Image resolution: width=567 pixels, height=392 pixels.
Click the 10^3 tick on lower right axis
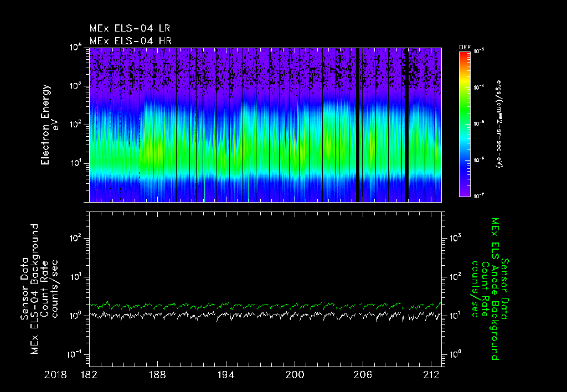coord(455,238)
